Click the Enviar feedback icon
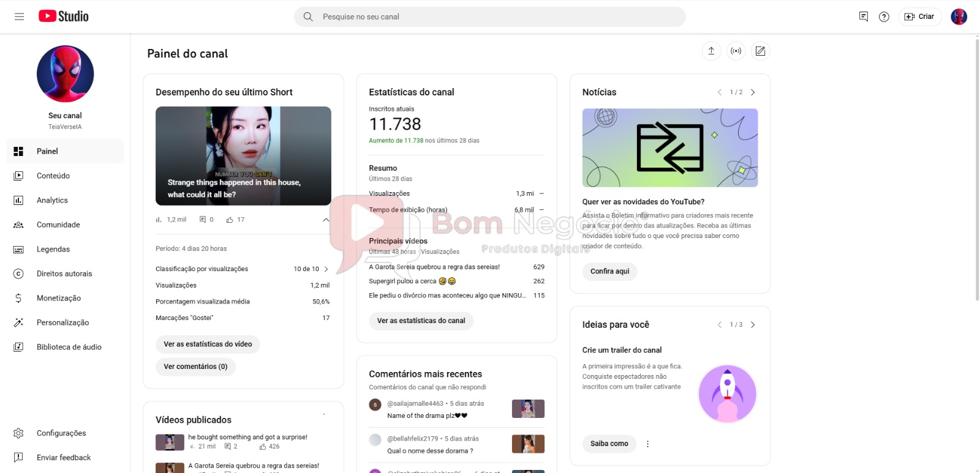Viewport: 980px width, 473px height. [18, 457]
